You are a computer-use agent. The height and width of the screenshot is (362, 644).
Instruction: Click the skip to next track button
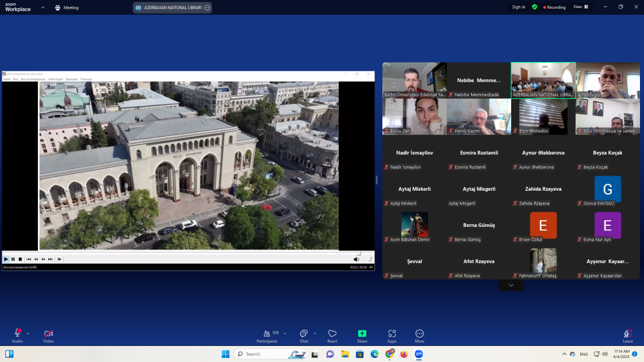50,259
